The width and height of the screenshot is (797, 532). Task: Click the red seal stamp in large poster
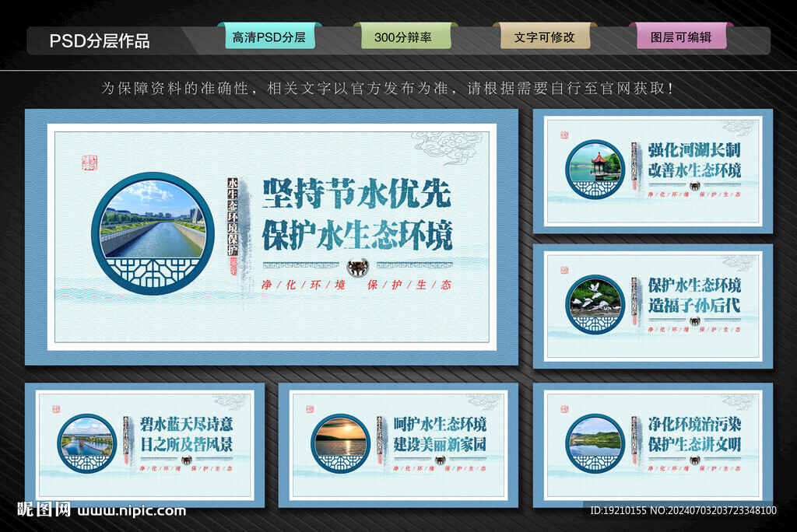click(90, 163)
